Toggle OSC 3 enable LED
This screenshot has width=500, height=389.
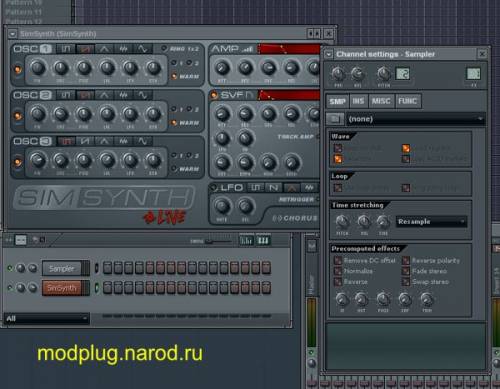coord(17,162)
